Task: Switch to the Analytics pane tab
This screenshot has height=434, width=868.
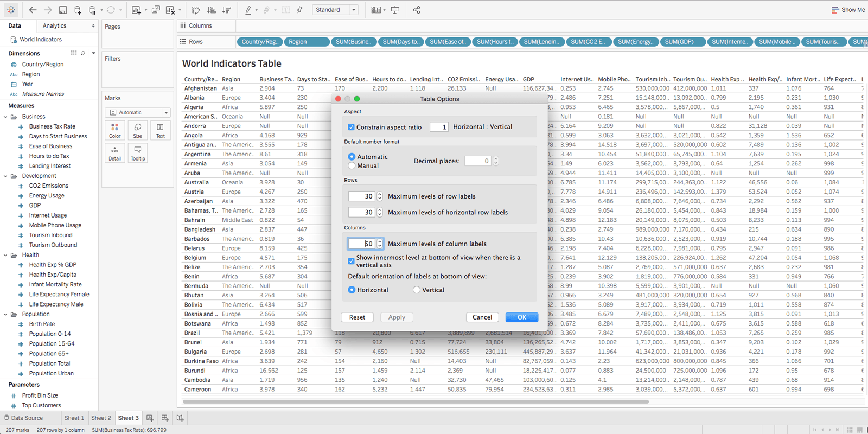Action: pyautogui.click(x=55, y=25)
